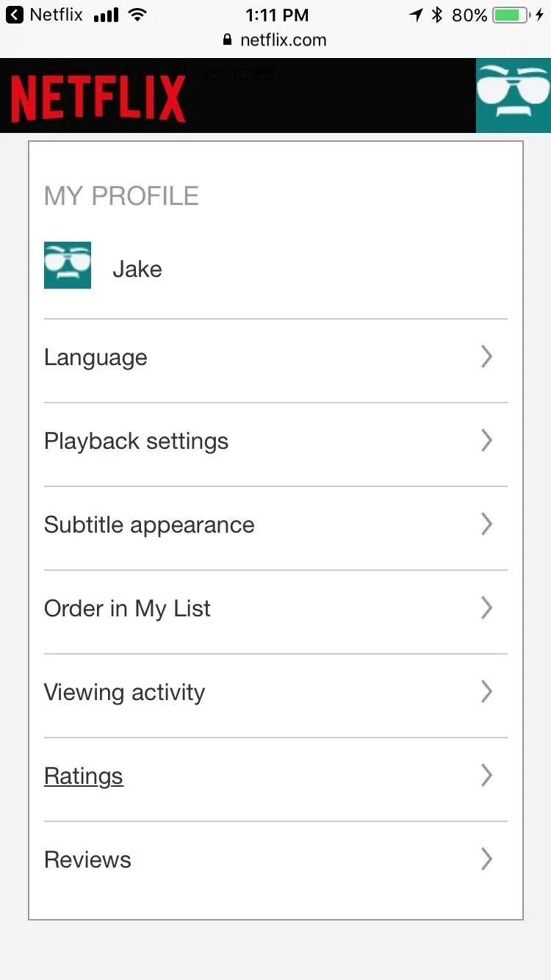Tap the netflix.com address bar

click(x=275, y=40)
